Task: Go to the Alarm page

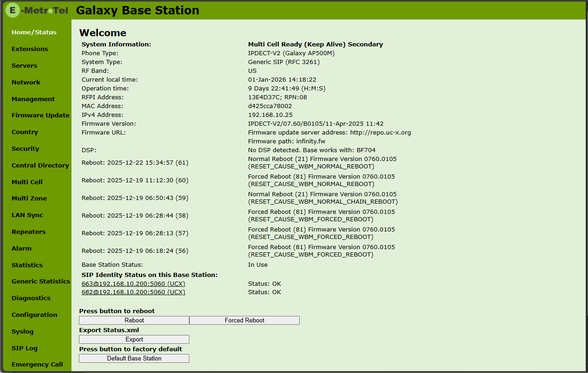Action: pos(21,249)
